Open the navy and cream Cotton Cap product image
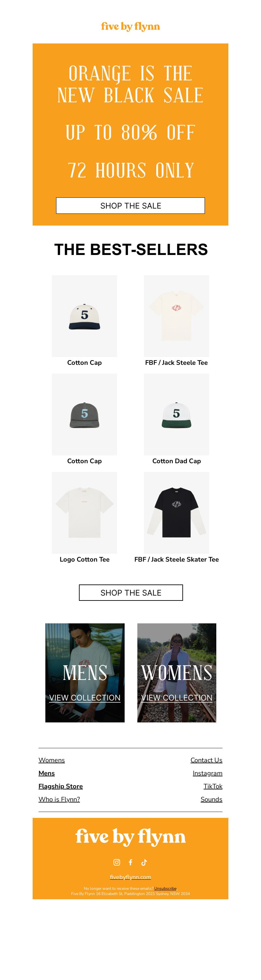 (84, 316)
